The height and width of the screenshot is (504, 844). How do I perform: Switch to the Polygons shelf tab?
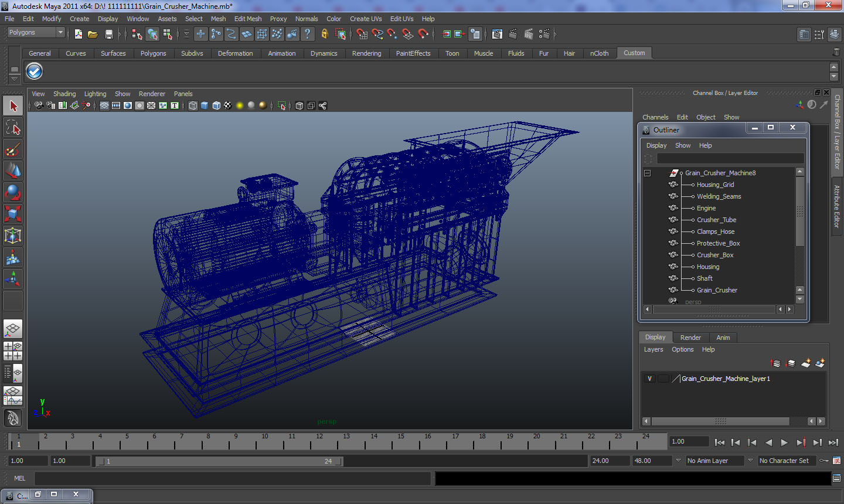pos(153,53)
